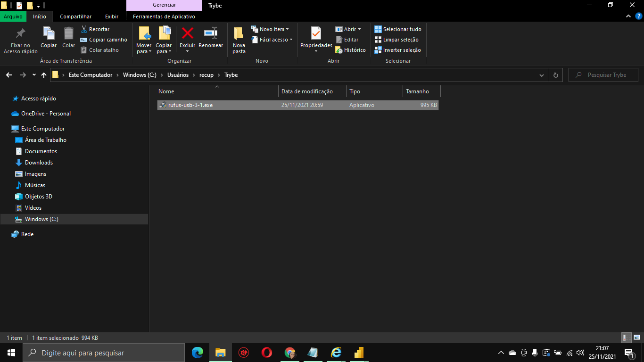The height and width of the screenshot is (362, 644).
Task: Click the Editar button
Action: tap(347, 40)
